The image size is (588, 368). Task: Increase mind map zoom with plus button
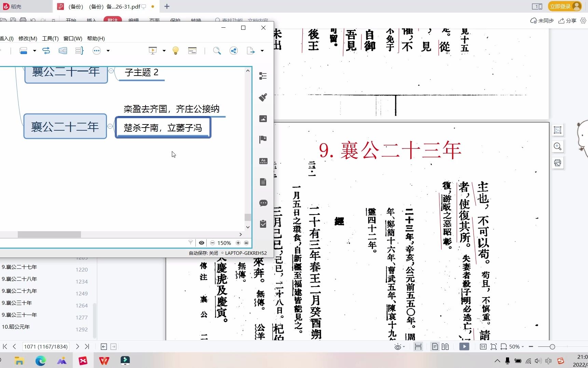pyautogui.click(x=238, y=243)
